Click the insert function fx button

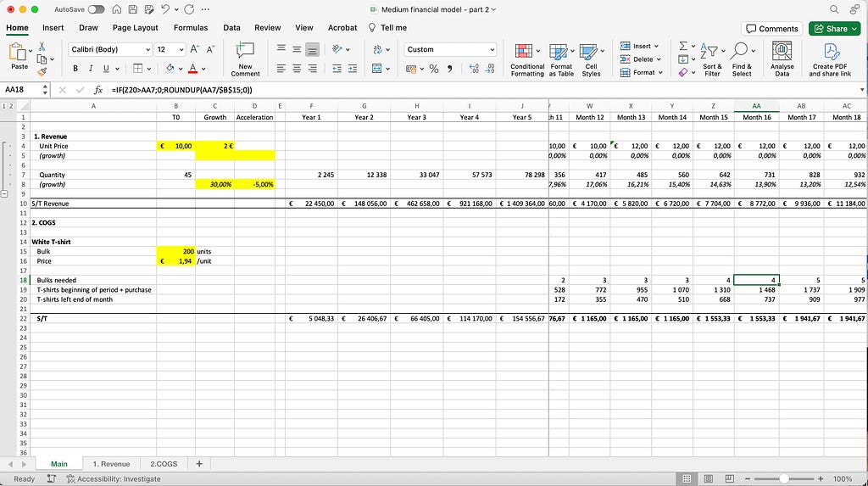click(98, 90)
